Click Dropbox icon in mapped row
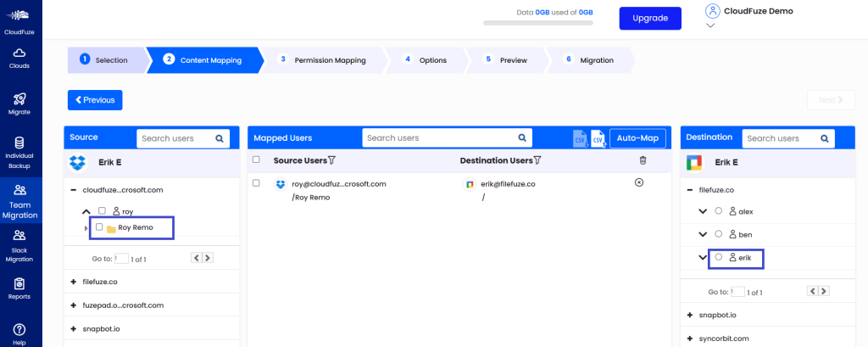 (x=281, y=185)
